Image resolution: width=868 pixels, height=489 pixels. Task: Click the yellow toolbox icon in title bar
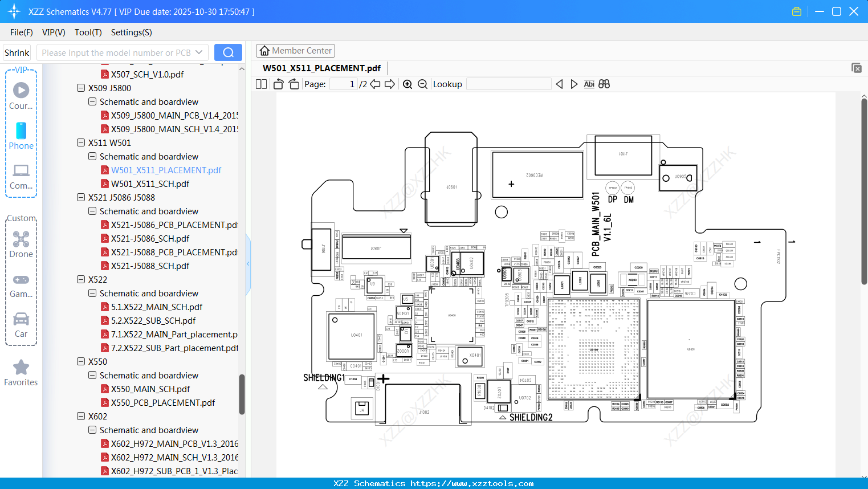[x=797, y=11]
